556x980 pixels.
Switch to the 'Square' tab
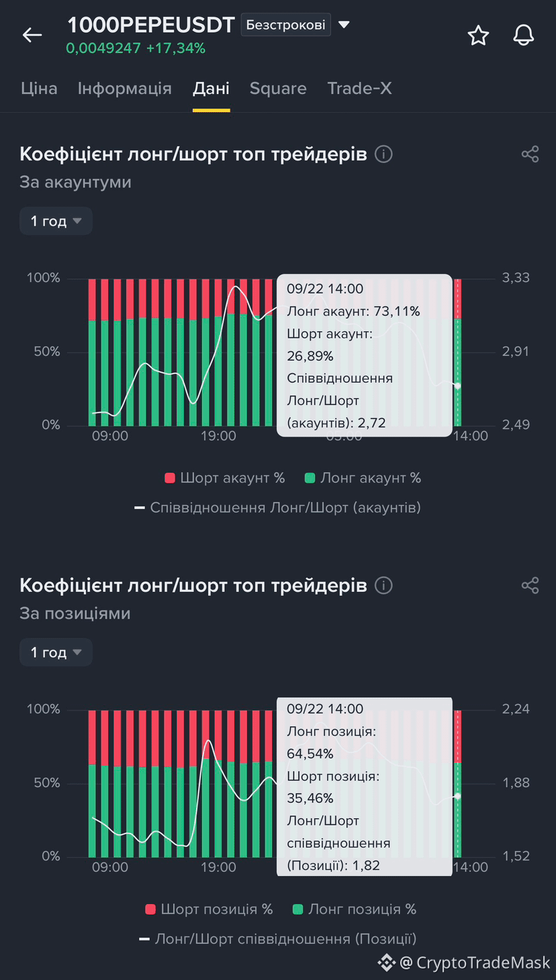point(278,89)
